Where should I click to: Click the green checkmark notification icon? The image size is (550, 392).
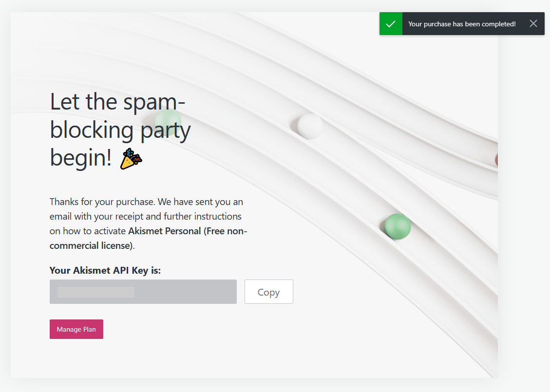pyautogui.click(x=391, y=24)
